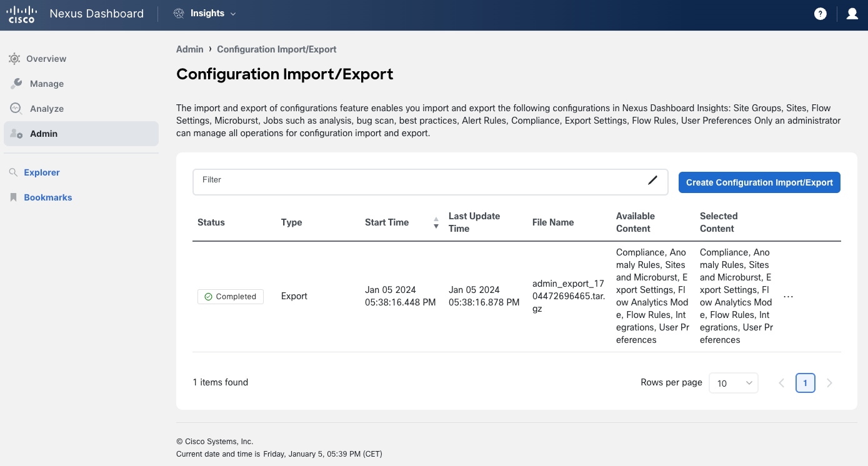868x466 pixels.
Task: Select page 1 button
Action: tap(806, 383)
